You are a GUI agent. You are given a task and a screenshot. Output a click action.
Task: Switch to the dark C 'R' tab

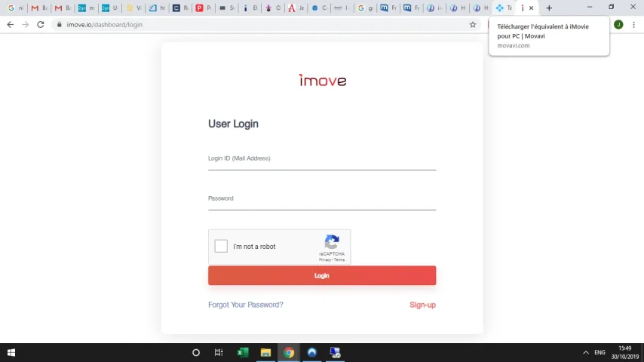180,8
